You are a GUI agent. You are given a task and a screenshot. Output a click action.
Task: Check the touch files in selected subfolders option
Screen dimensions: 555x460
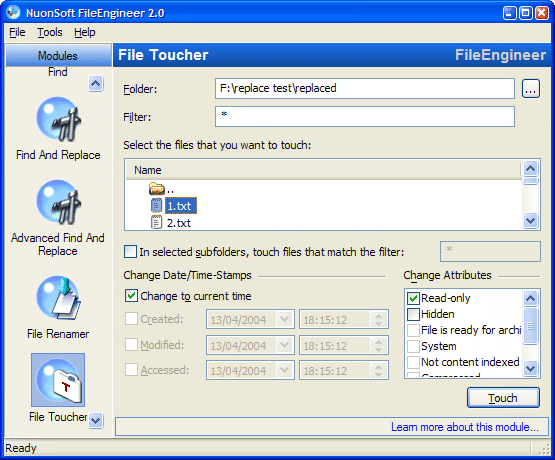(x=131, y=252)
